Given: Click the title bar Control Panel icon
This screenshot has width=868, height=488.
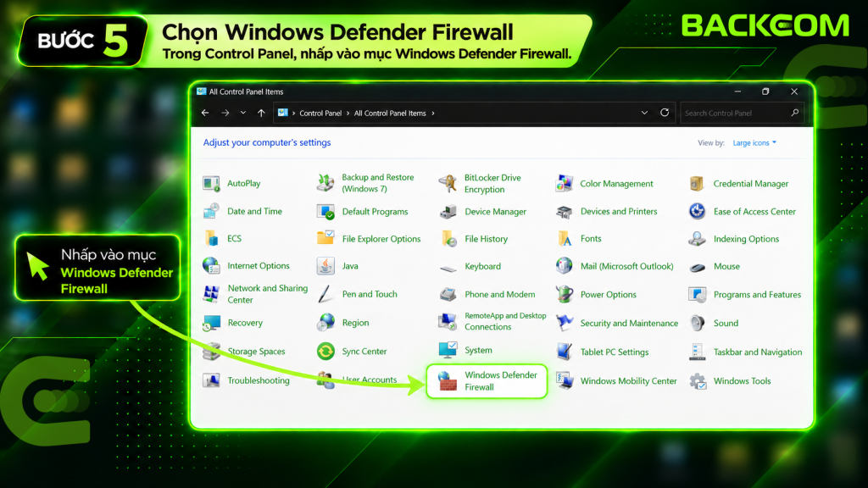Looking at the screenshot, I should click(x=202, y=91).
